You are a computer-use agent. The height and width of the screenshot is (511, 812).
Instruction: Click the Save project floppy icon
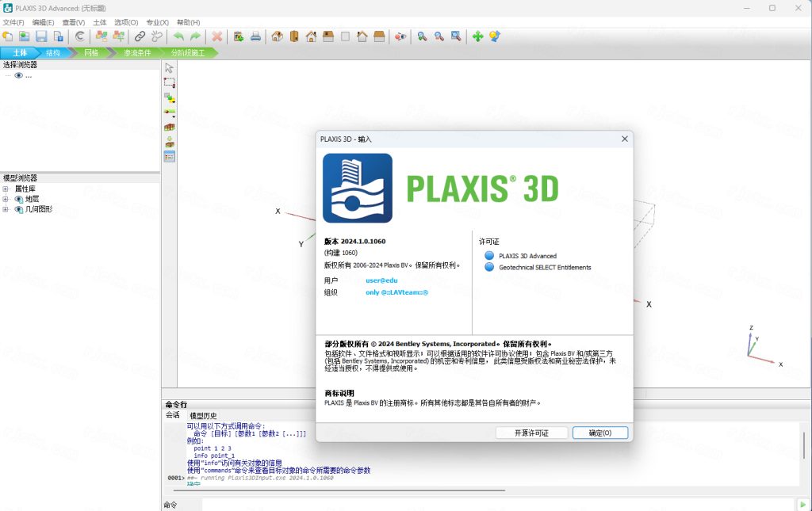point(41,36)
